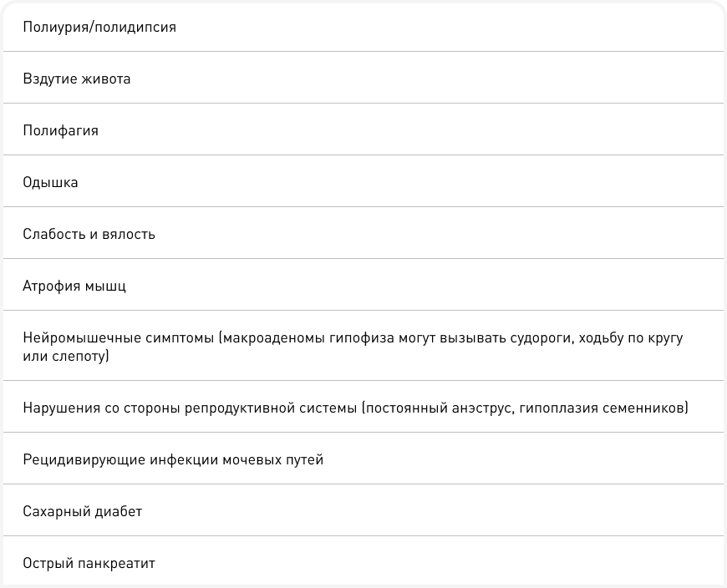Select the Слабость и вялость row
The width and height of the screenshot is (727, 588).
[89, 234]
